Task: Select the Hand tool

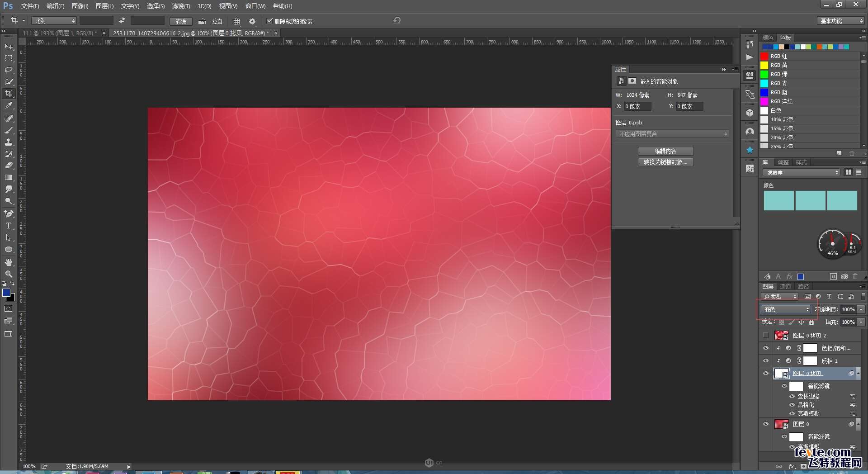Action: (9, 262)
